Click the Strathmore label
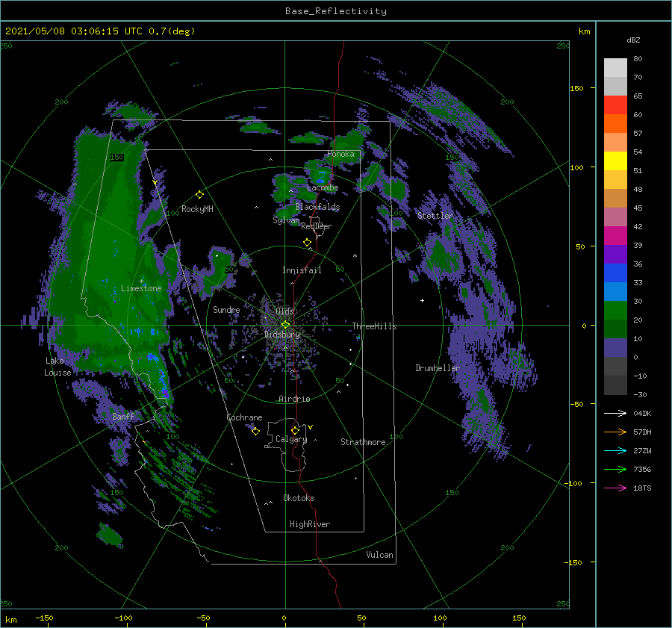The height and width of the screenshot is (628, 672). pyautogui.click(x=363, y=442)
